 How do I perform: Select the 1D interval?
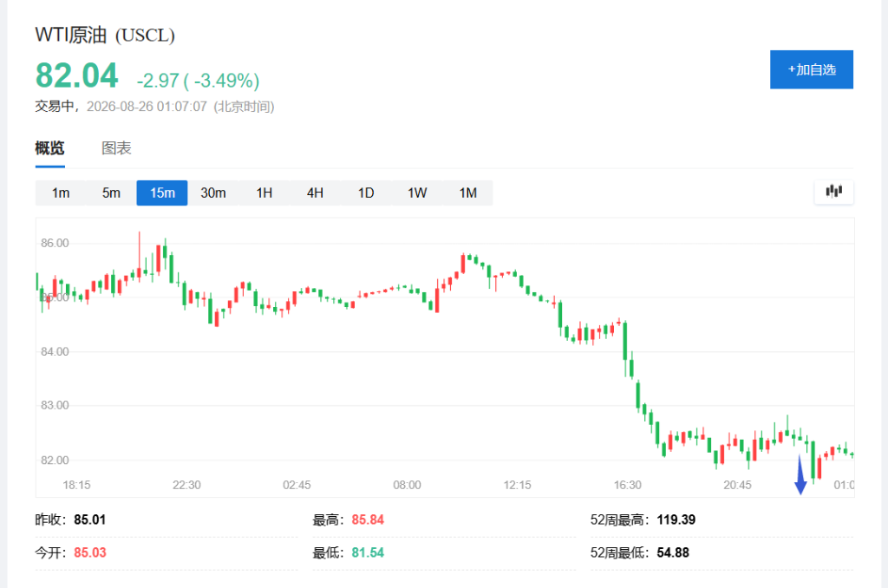point(366,193)
